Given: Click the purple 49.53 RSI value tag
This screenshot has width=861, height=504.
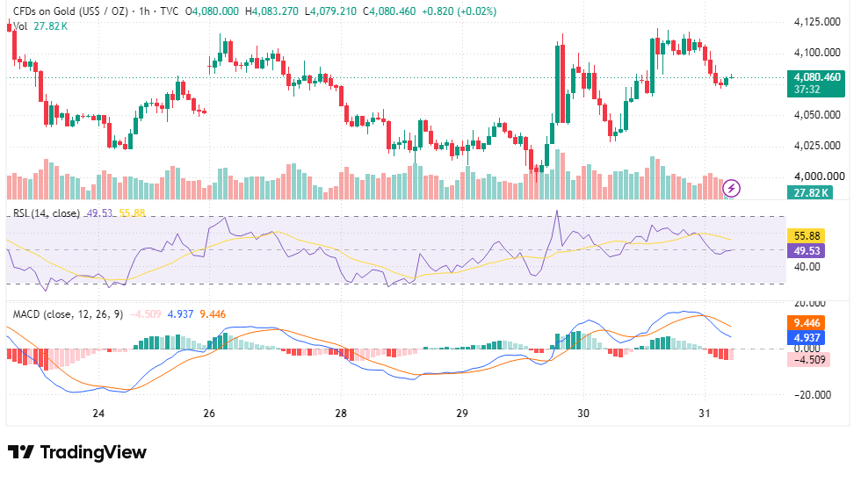Looking at the screenshot, I should coord(807,250).
